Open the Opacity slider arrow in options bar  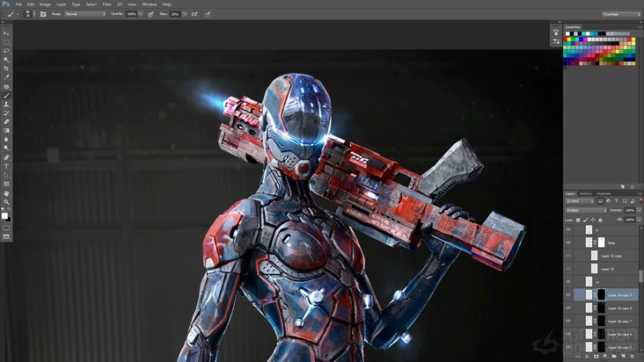pyautogui.click(x=141, y=14)
